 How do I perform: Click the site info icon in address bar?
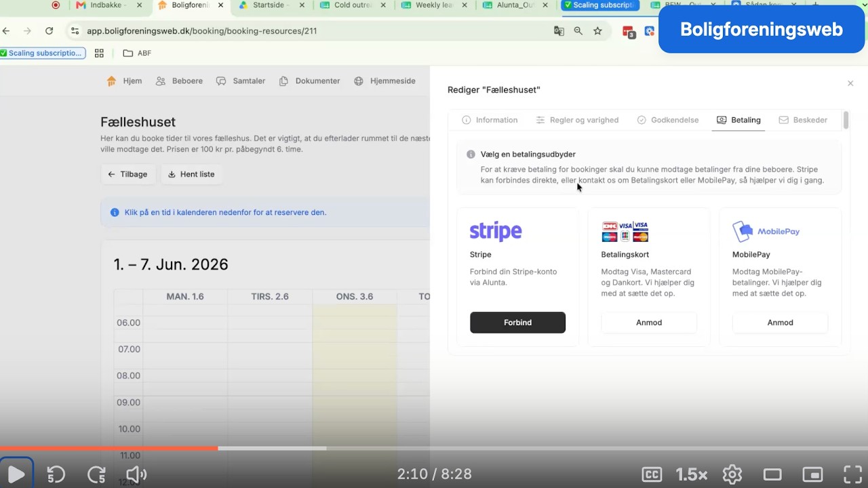[x=75, y=30]
